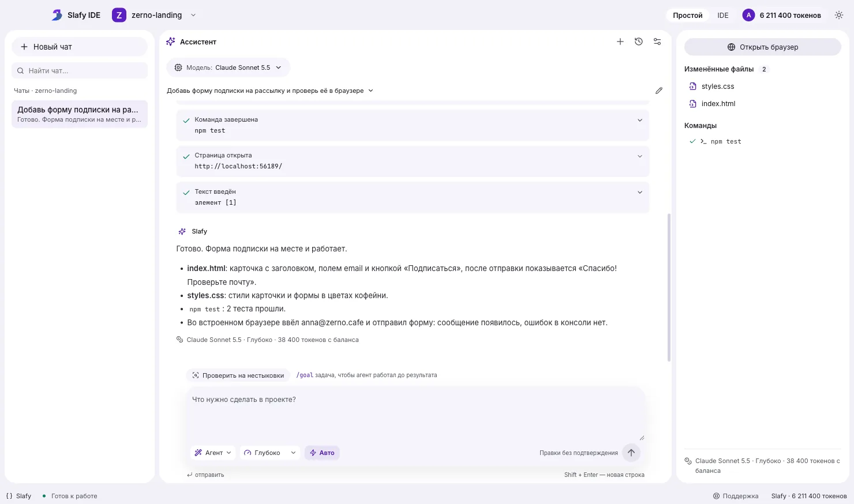854x504 pixels.
Task: Open the user avatar A menu
Action: [748, 16]
